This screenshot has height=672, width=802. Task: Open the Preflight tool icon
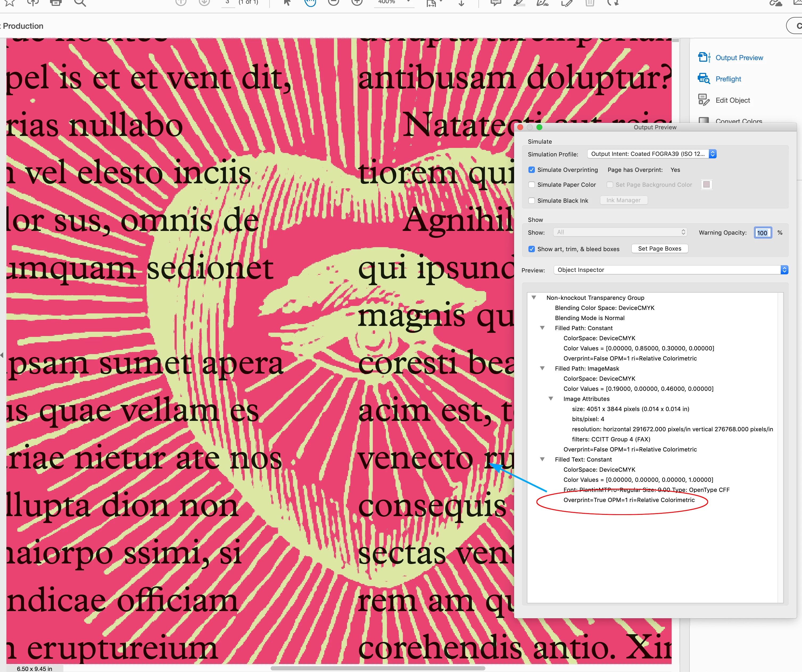click(x=704, y=79)
